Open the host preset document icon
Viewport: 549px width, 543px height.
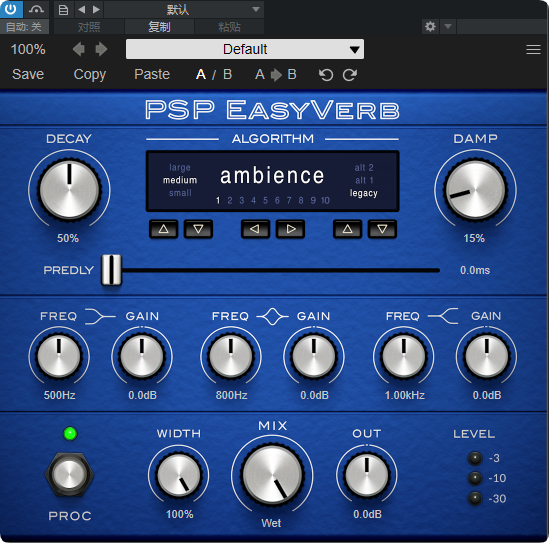pos(63,9)
